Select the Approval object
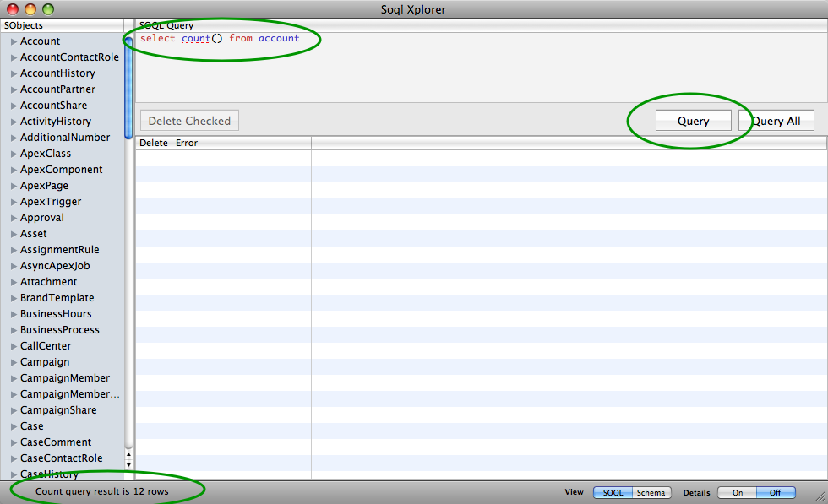828x504 pixels. click(x=41, y=218)
